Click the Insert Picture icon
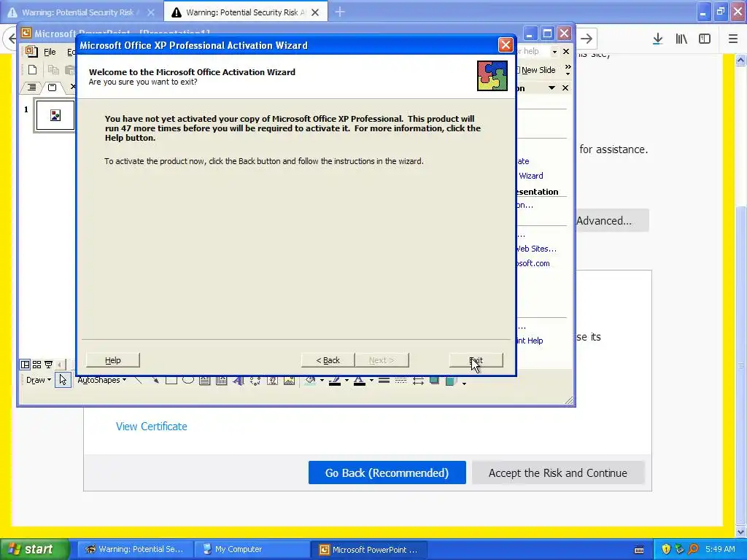 point(289,380)
